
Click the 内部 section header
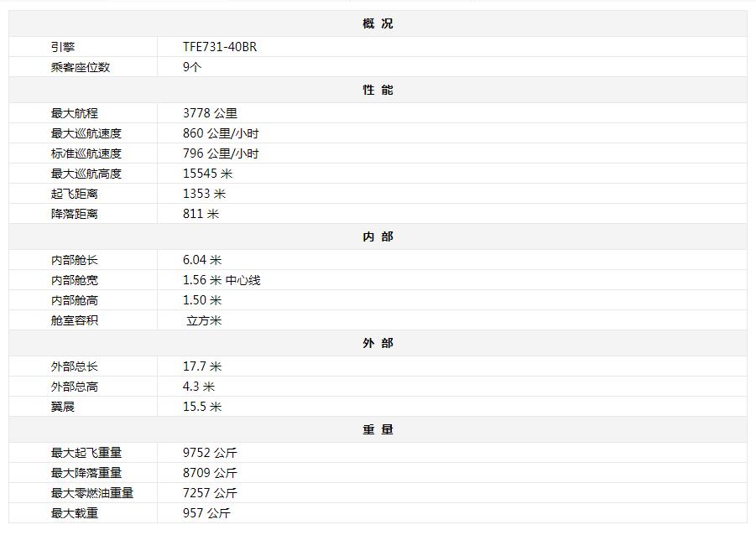point(378,236)
